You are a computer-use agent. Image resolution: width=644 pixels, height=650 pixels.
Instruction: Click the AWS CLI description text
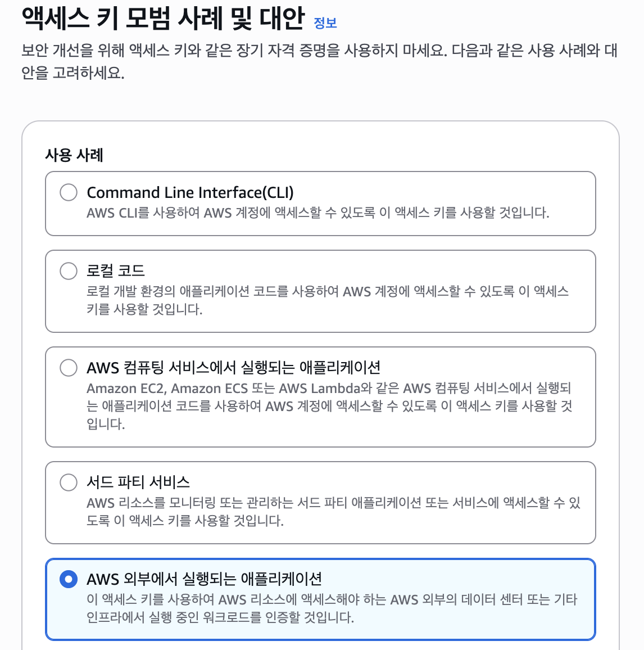[x=318, y=213]
